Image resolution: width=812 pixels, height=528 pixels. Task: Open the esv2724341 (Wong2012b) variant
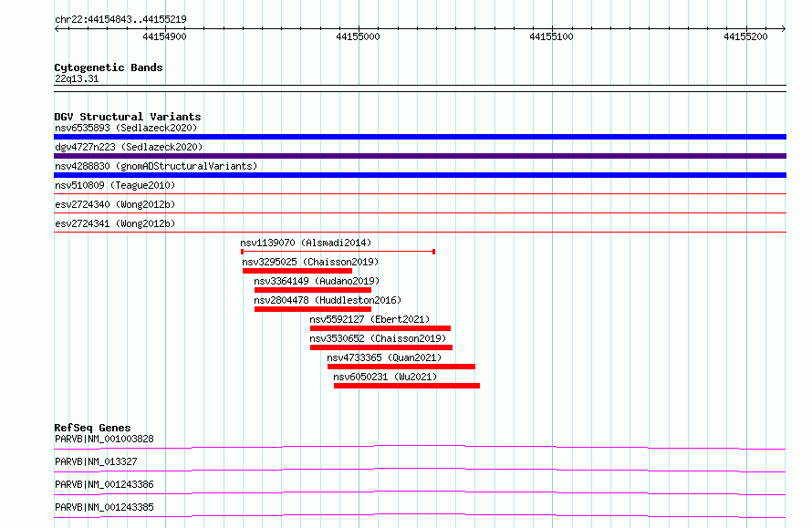click(115, 223)
